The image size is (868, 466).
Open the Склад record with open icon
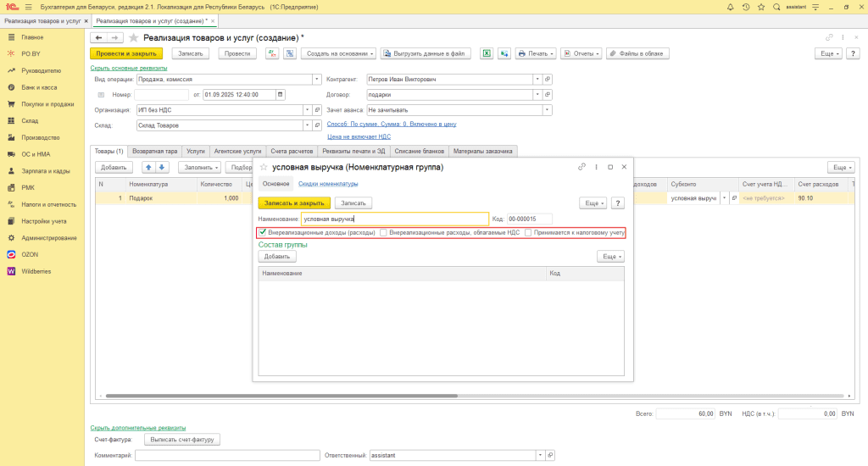[317, 125]
